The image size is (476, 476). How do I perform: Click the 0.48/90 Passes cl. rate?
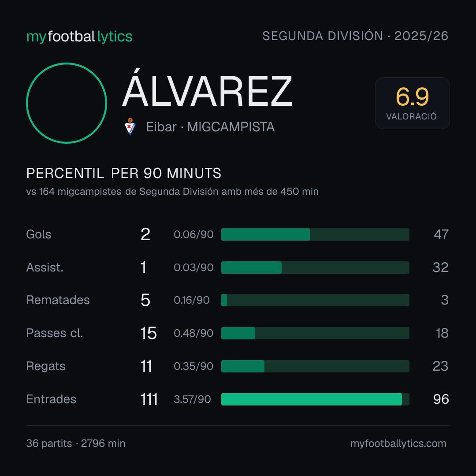tap(193, 333)
